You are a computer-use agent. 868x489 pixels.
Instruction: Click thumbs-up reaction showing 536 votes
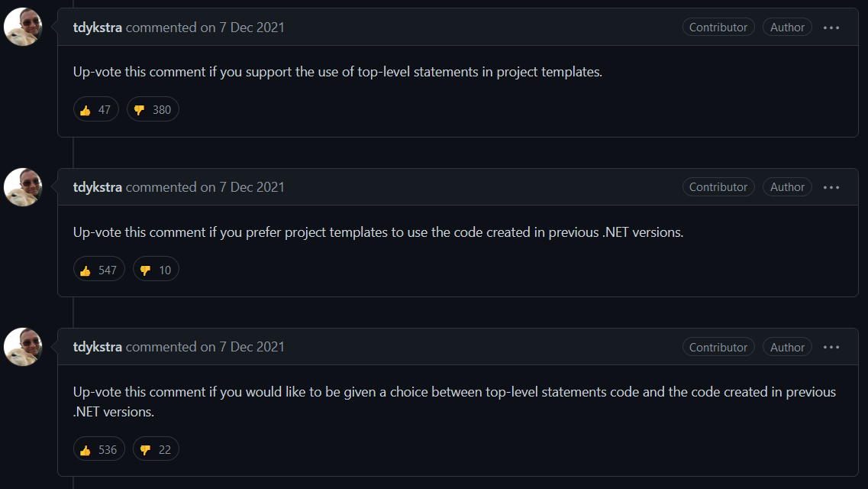click(99, 449)
